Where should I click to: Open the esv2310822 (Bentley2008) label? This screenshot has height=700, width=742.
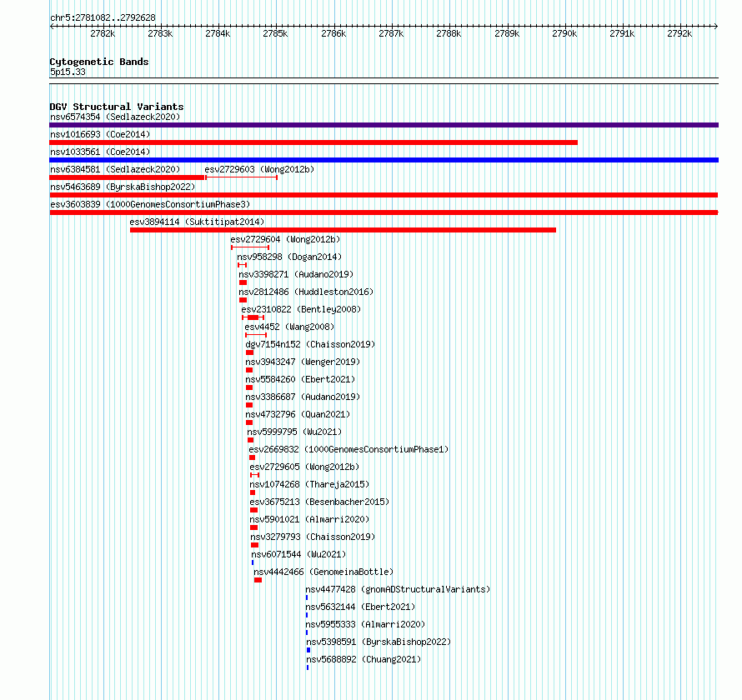tap(301, 309)
